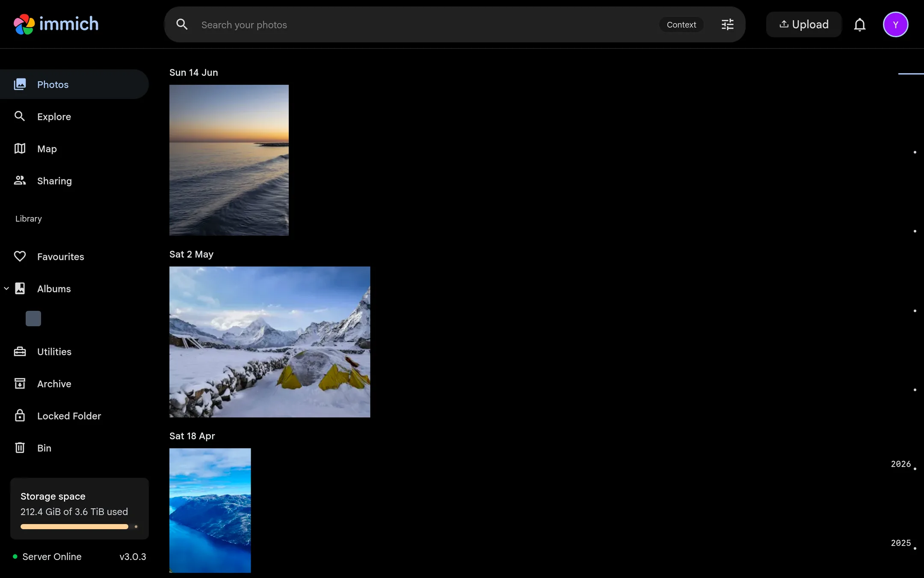Click the Albums icon in the sidebar

coord(20,289)
